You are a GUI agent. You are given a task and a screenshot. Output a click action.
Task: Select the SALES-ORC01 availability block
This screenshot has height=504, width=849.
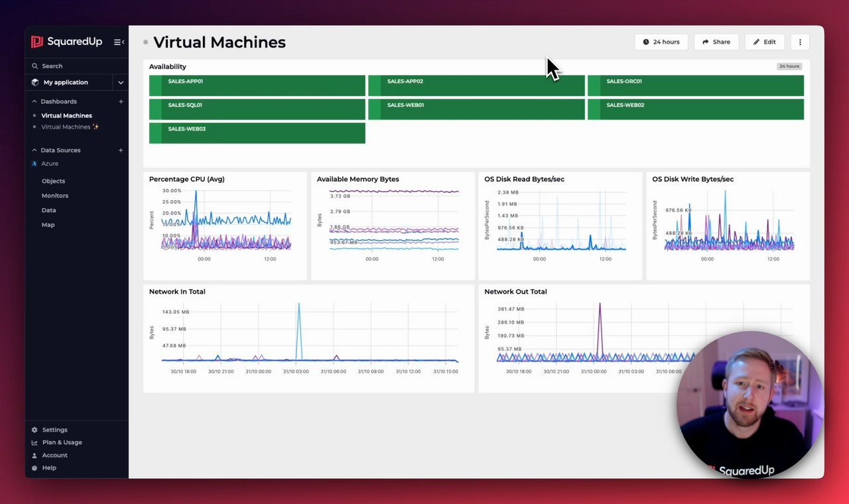[696, 86]
